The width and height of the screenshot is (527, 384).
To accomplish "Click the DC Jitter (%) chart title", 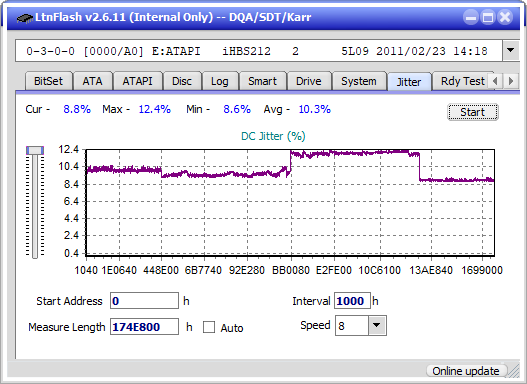I will click(x=273, y=136).
